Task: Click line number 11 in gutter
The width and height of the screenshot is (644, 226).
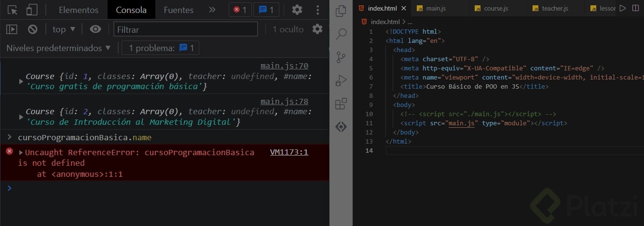Action: tap(369, 123)
